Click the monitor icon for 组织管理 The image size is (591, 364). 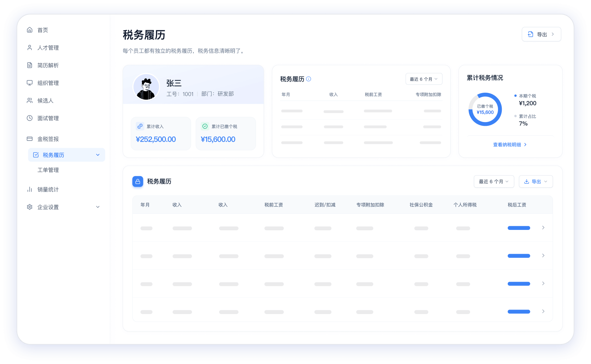point(30,83)
